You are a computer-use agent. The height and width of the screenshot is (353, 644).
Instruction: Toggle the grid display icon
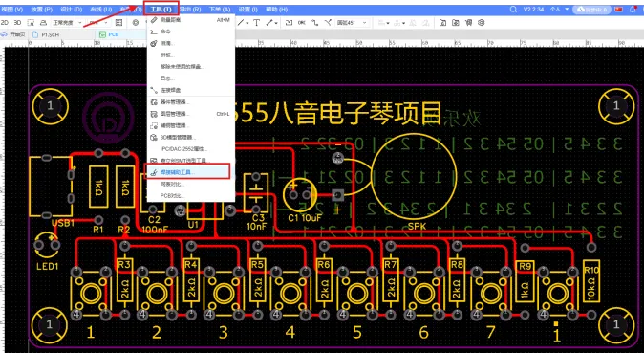click(118, 23)
